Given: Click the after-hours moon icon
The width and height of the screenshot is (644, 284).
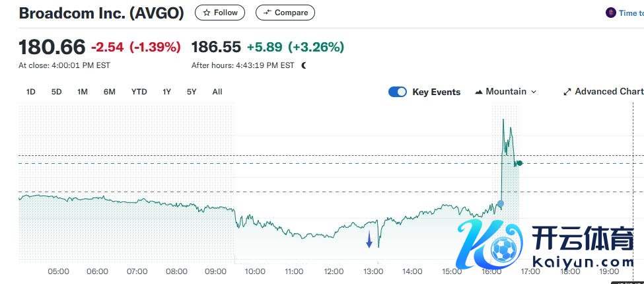Looking at the screenshot, I should 304,65.
